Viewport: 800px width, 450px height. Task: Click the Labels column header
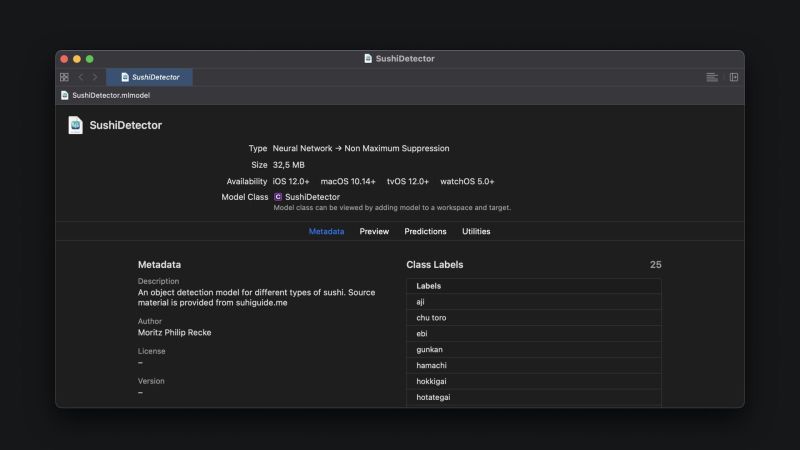click(534, 286)
